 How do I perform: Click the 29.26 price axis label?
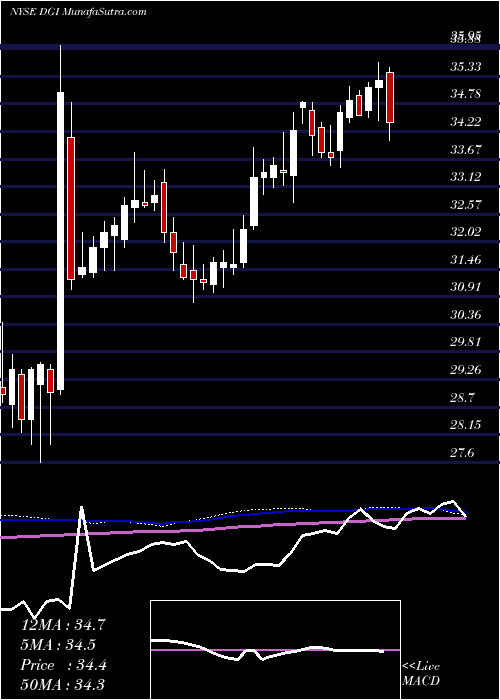point(465,370)
